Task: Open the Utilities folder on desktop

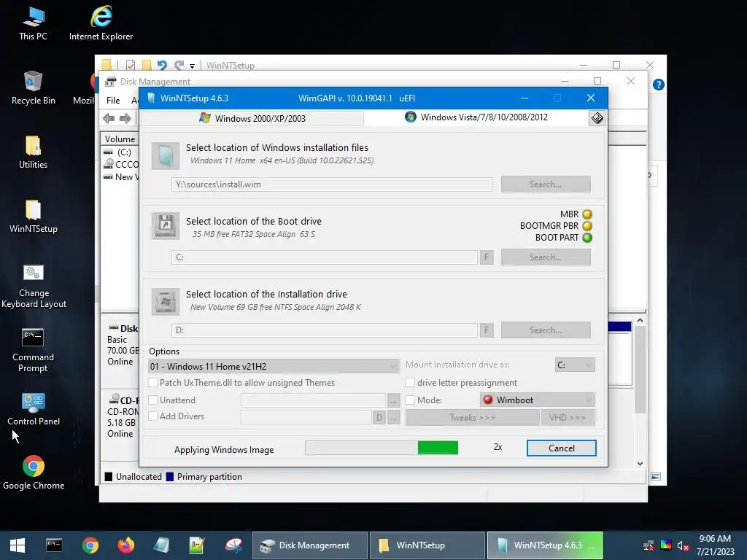Action: pos(33,152)
